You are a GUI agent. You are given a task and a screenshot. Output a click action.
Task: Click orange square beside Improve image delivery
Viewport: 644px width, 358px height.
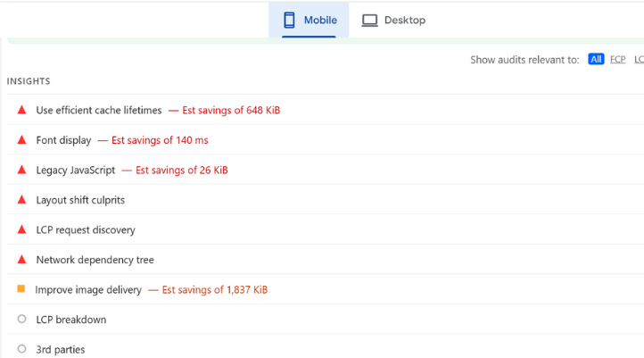click(21, 289)
